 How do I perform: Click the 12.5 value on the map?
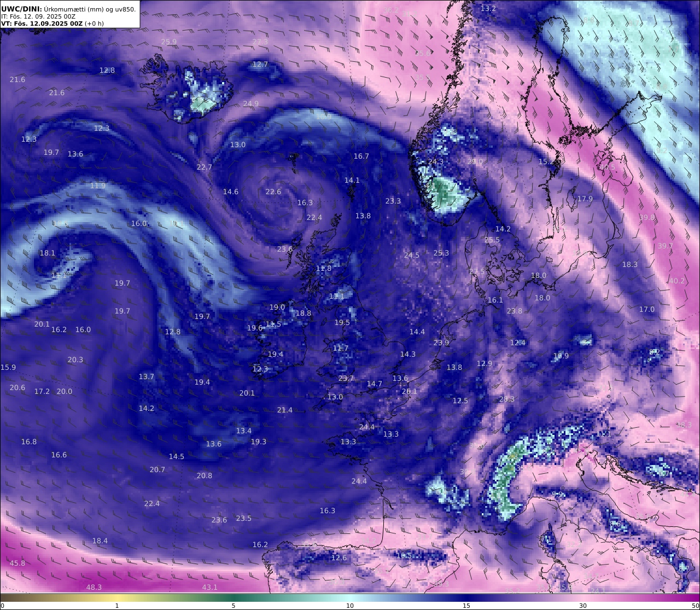click(460, 401)
